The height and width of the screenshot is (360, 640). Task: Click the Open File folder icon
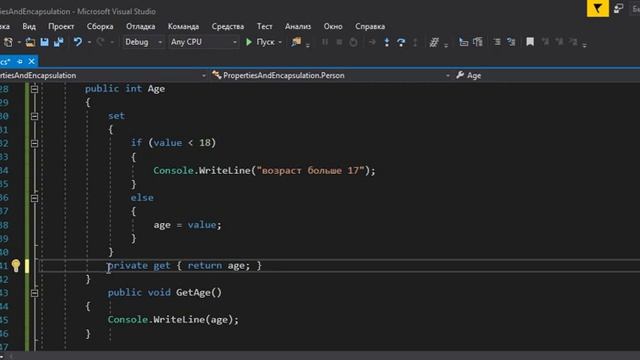(x=30, y=42)
